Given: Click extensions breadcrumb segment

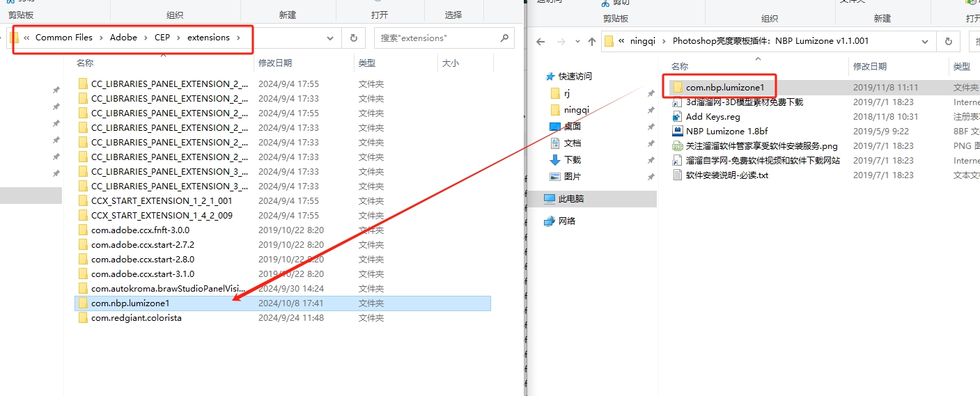Looking at the screenshot, I should pos(208,38).
